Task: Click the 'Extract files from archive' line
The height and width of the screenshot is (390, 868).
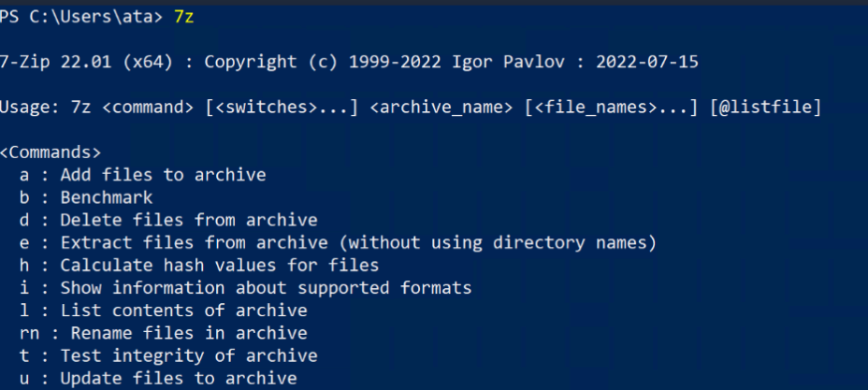Action: 357,243
